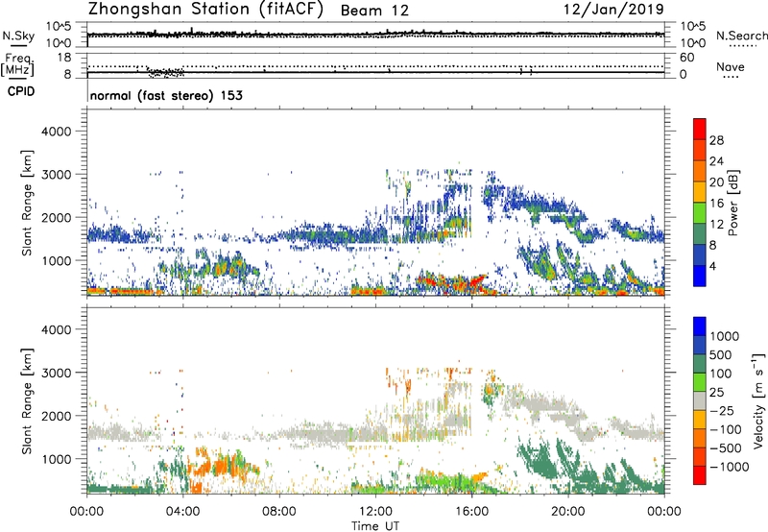Click the "24" tick on the Power color bar
The height and width of the screenshot is (532, 768).
tap(716, 161)
